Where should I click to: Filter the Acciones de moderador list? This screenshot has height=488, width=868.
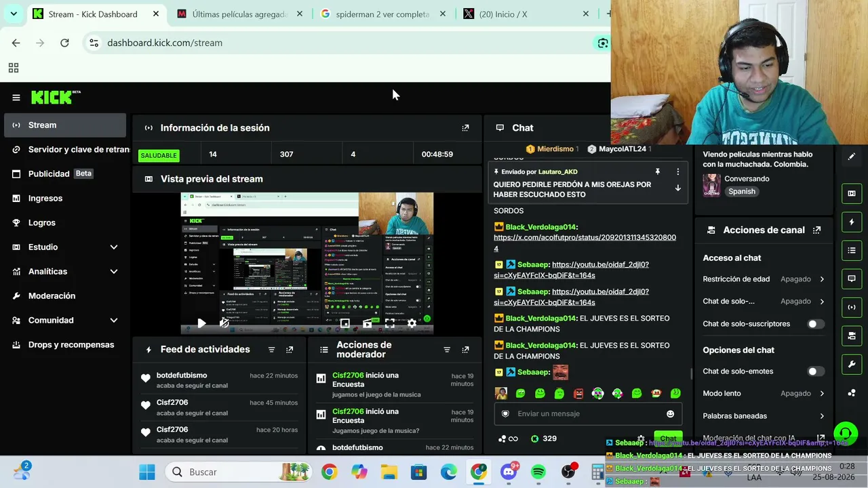tap(447, 350)
